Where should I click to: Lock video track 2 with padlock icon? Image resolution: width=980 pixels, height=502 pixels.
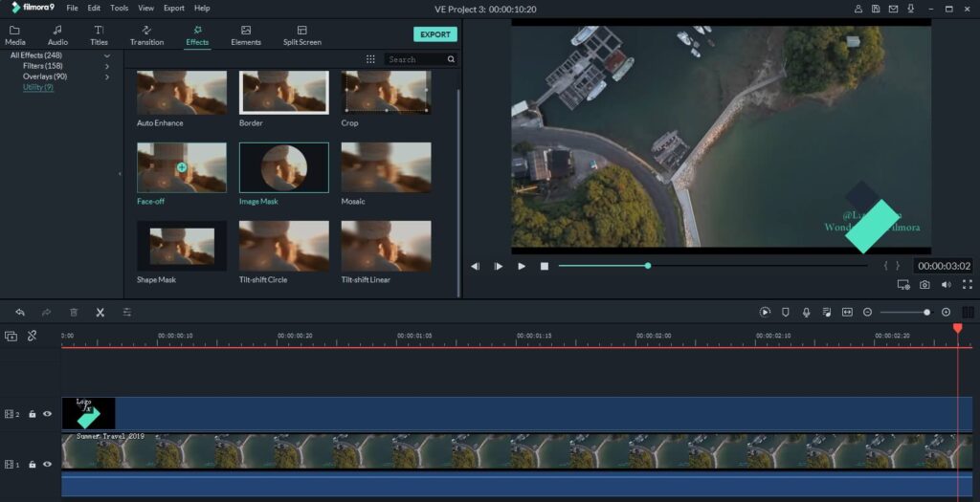33,414
